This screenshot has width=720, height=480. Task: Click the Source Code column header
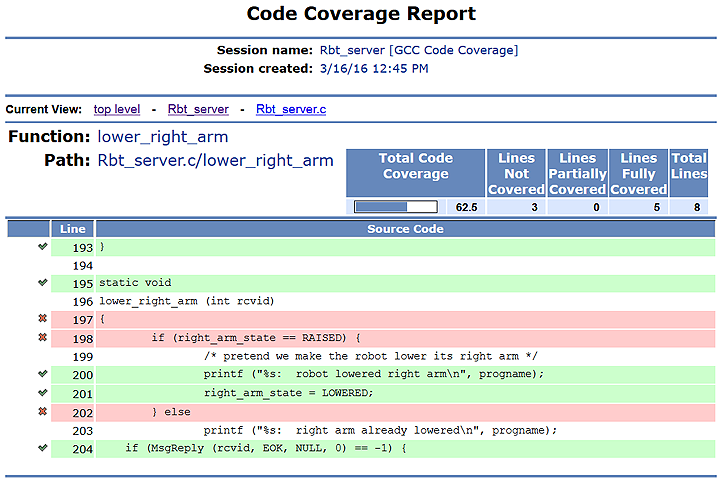pos(405,229)
